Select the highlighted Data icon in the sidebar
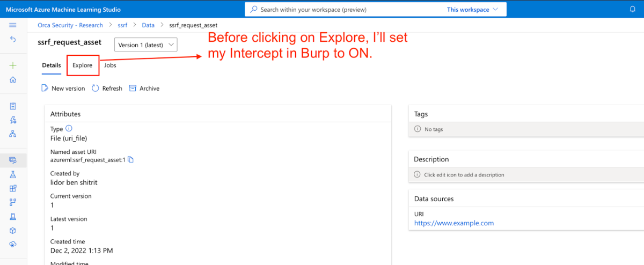This screenshot has height=265, width=644. tap(13, 160)
